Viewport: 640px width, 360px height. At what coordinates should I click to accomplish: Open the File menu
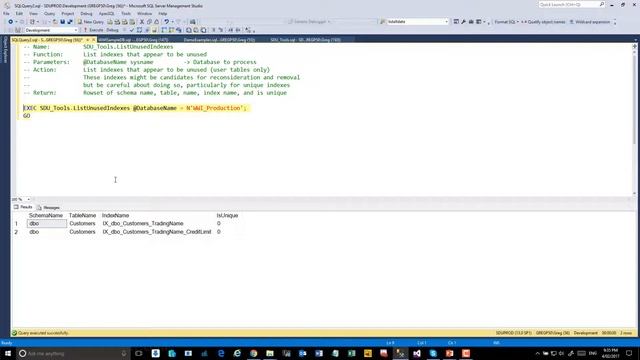[6, 13]
